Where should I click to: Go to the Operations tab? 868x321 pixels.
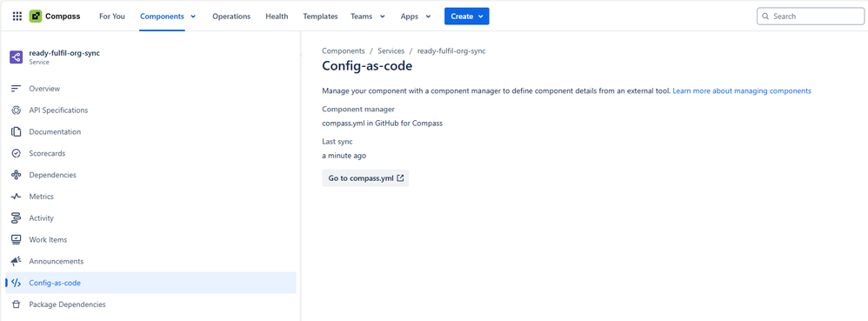[231, 16]
